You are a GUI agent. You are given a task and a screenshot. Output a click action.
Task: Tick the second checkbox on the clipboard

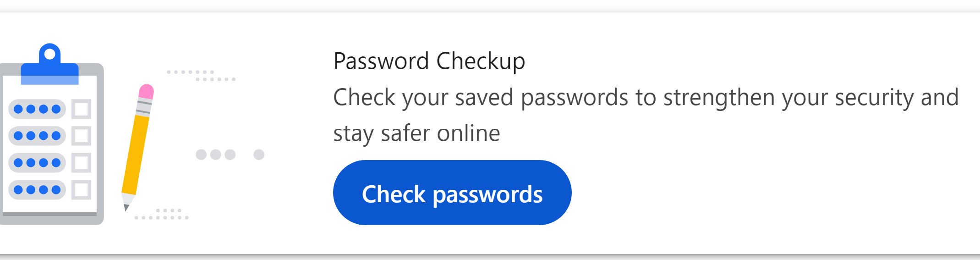click(82, 136)
